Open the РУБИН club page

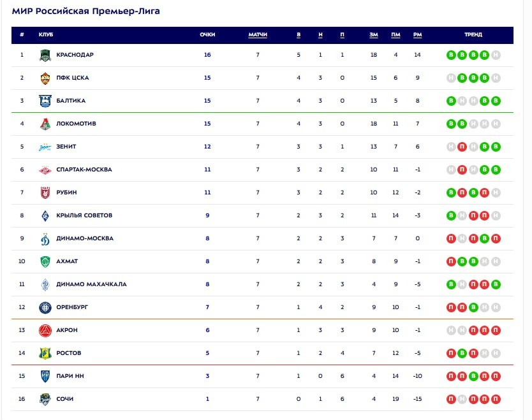(66, 192)
